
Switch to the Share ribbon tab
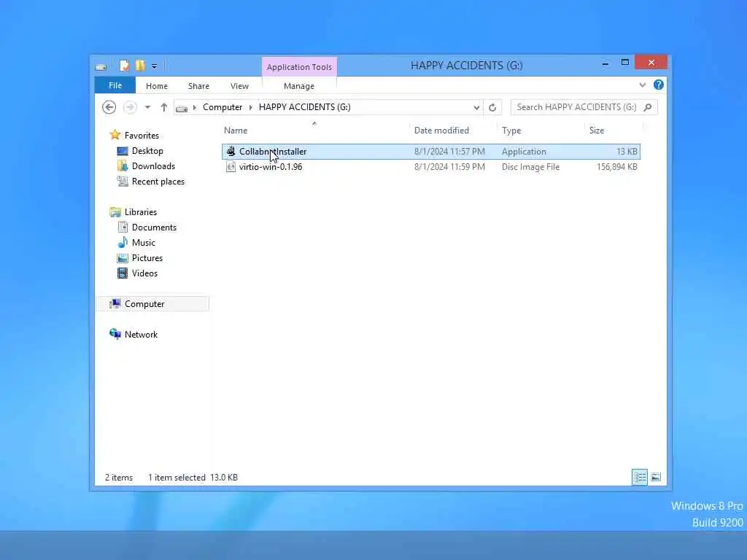tap(198, 86)
